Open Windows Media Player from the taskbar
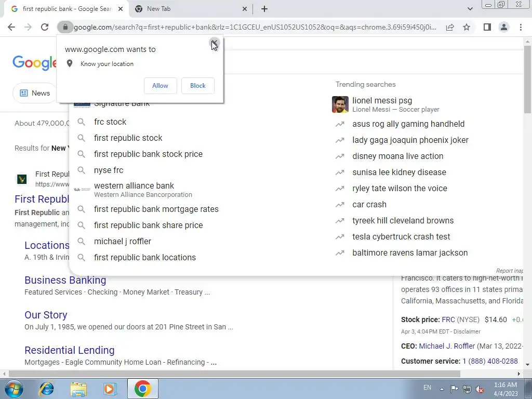 [110, 389]
